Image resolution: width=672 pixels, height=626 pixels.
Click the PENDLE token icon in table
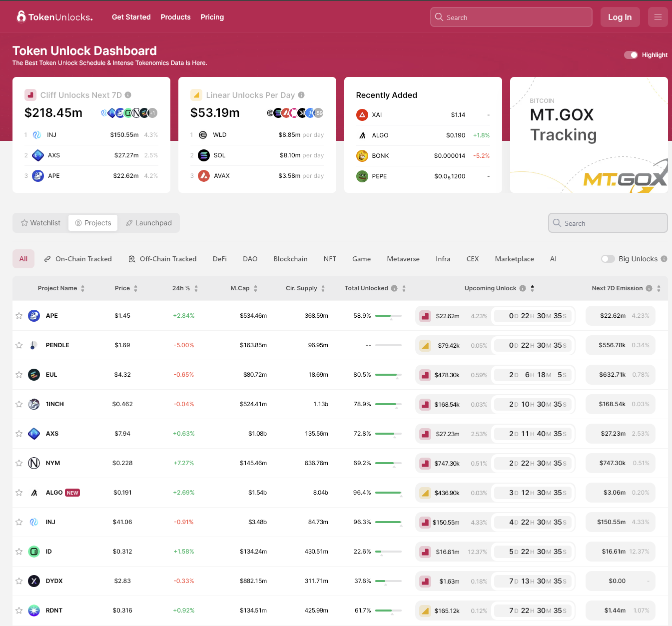(x=34, y=345)
